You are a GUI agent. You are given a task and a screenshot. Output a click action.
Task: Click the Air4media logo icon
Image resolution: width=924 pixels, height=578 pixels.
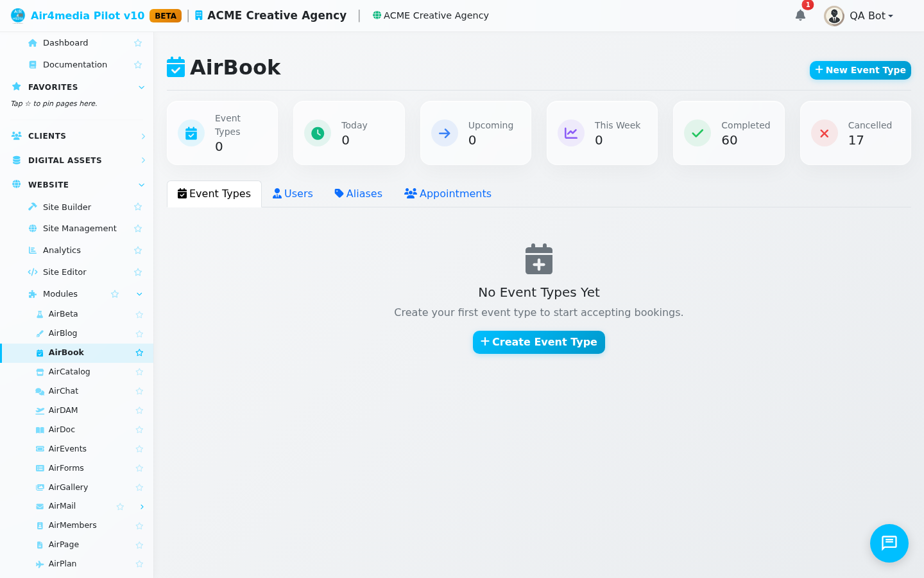pyautogui.click(x=18, y=15)
